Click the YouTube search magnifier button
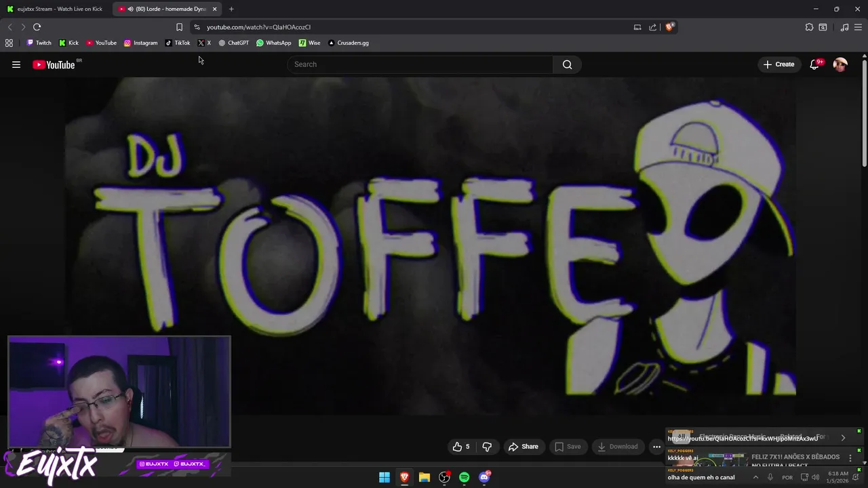 coord(568,64)
